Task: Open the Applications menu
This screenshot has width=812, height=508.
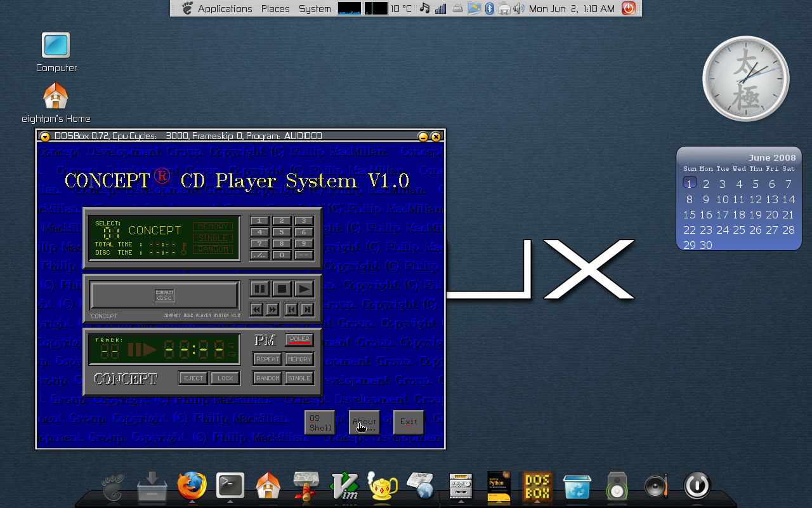Action: coord(225,9)
